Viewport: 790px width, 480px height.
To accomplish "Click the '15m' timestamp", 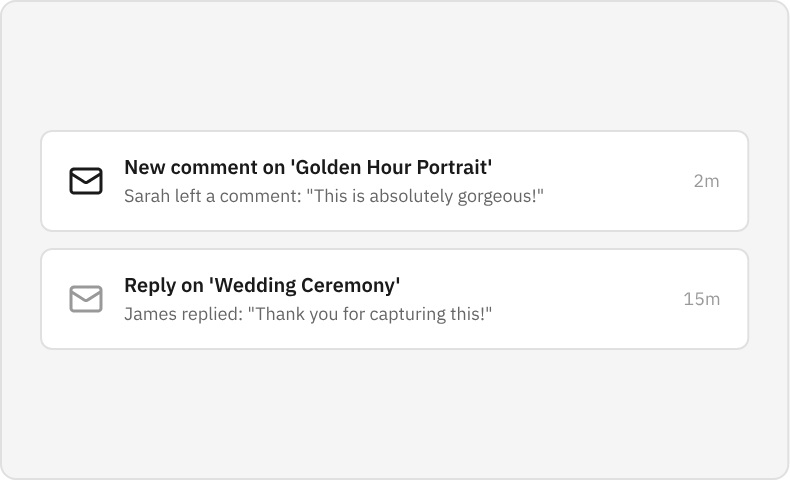I will [701, 299].
